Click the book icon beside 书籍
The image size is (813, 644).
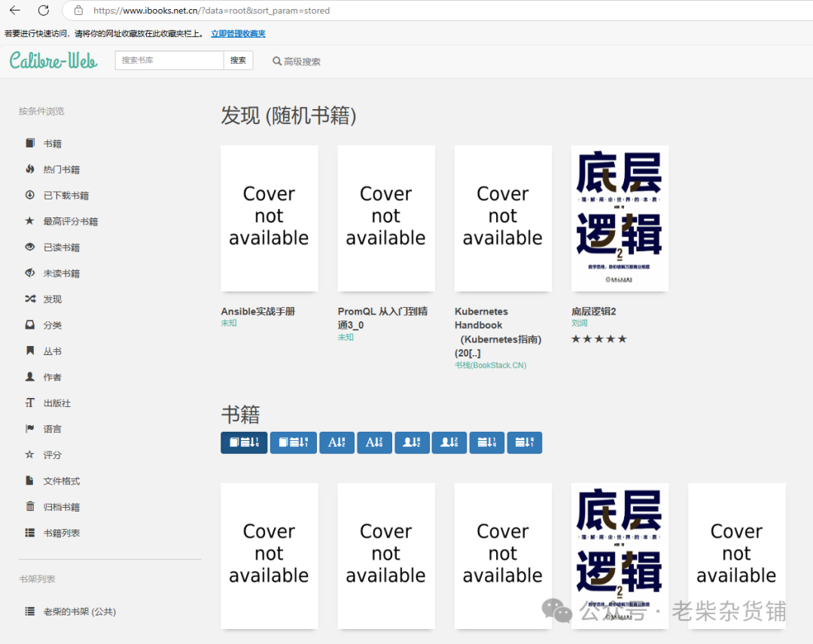[30, 143]
